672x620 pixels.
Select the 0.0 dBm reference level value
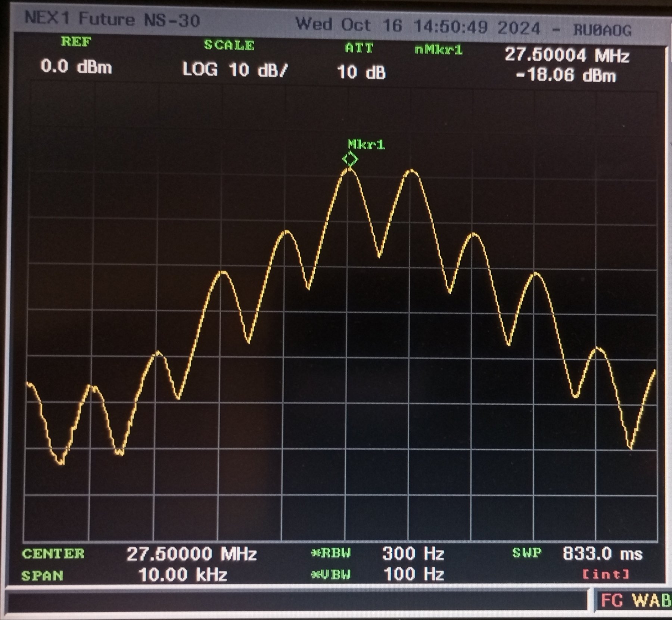point(76,67)
